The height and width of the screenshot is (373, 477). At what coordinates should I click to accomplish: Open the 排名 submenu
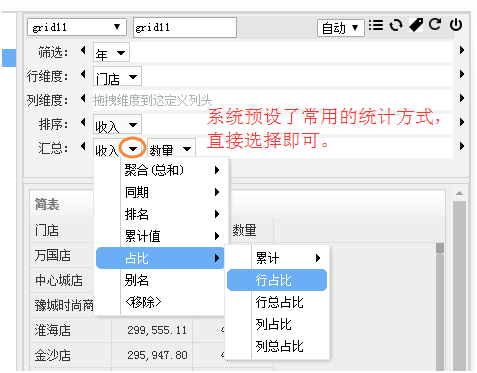coord(160,214)
